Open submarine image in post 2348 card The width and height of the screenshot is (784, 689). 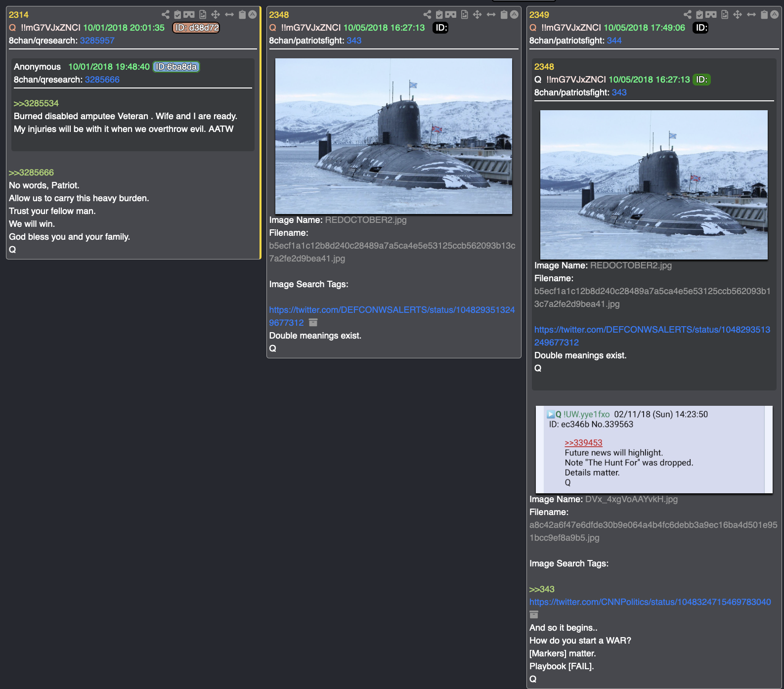point(393,136)
